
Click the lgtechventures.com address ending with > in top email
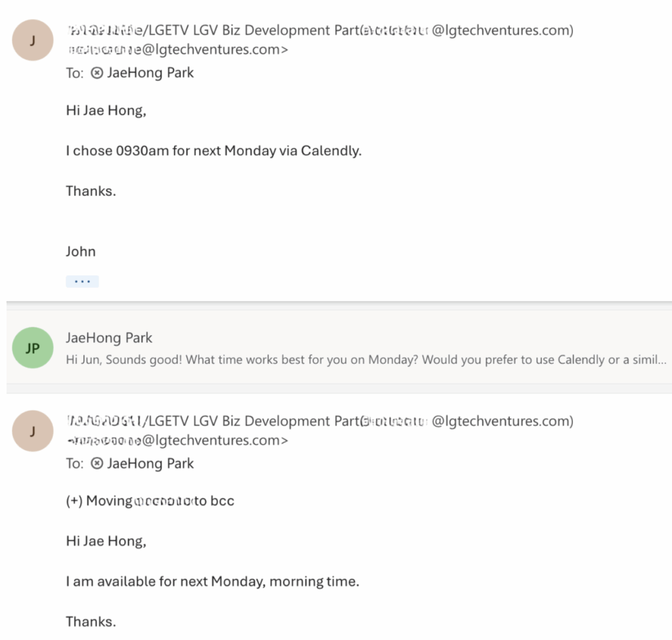coord(177,49)
